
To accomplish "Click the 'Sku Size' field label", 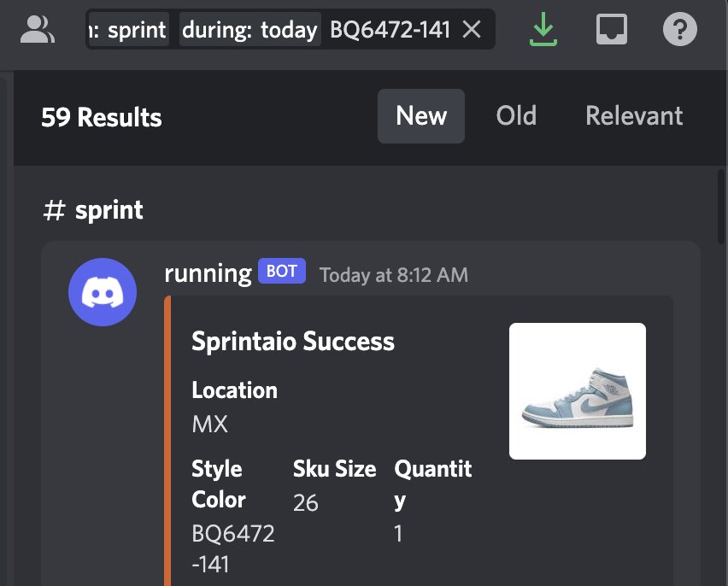I will click(335, 469).
